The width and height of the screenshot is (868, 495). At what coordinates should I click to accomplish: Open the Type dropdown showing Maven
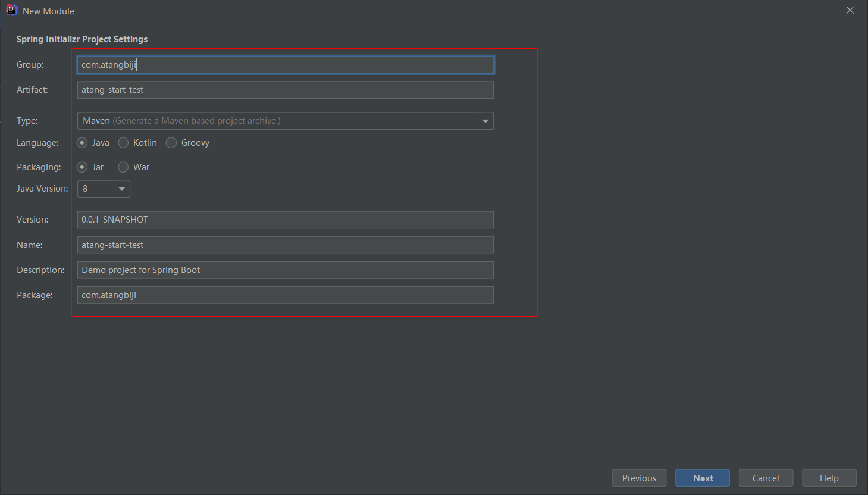286,121
